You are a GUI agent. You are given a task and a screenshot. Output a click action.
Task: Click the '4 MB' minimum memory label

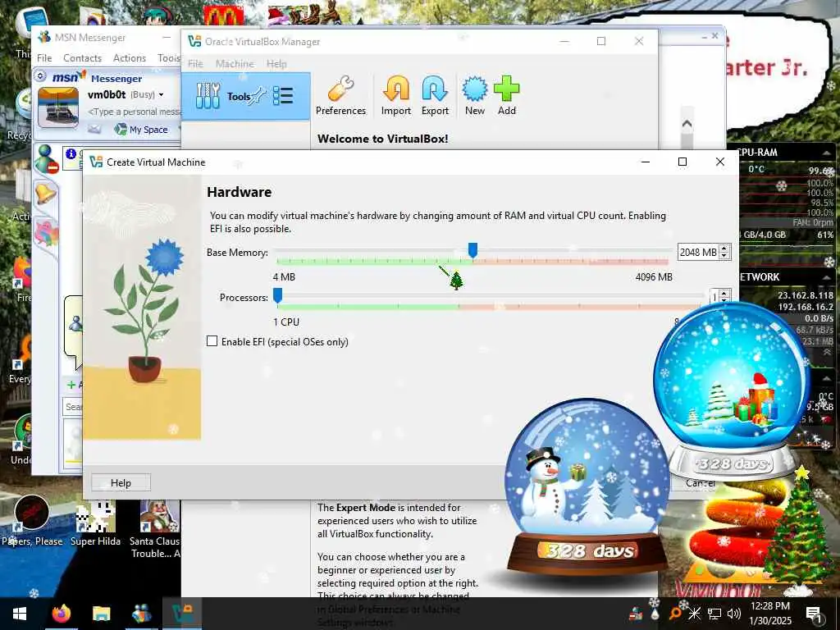tap(284, 277)
